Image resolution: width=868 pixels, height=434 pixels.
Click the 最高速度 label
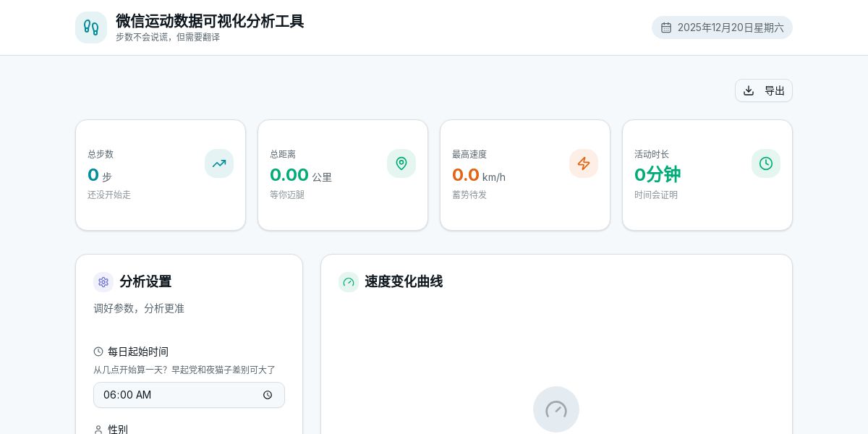469,154
